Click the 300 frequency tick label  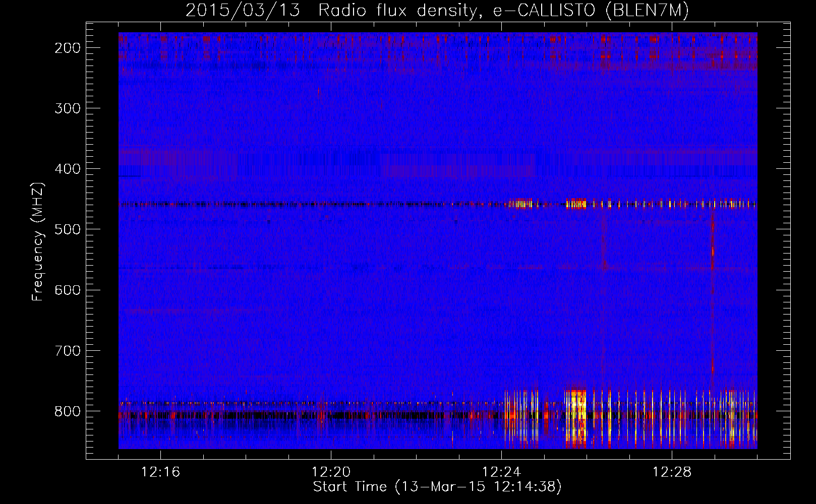tap(68, 108)
